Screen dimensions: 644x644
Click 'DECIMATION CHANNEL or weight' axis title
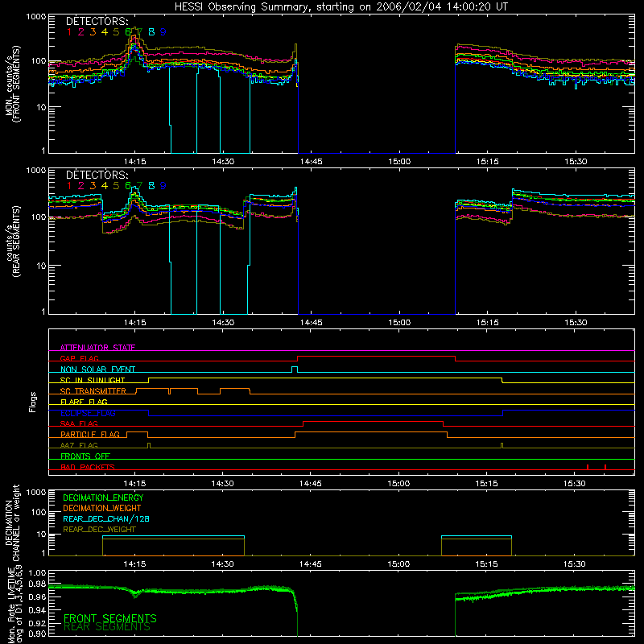pos(12,522)
